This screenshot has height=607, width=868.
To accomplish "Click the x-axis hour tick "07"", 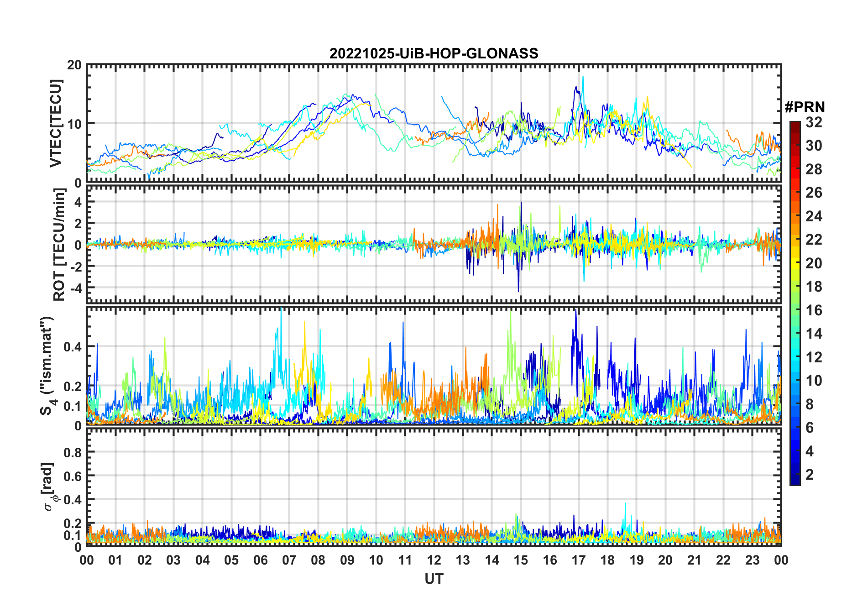I will 289,560.
